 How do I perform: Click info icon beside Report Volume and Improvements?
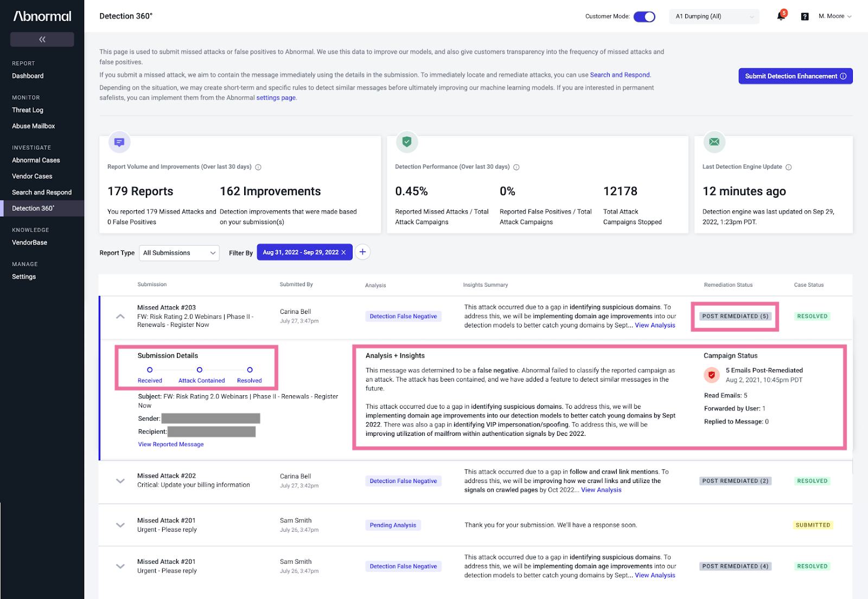(x=258, y=167)
